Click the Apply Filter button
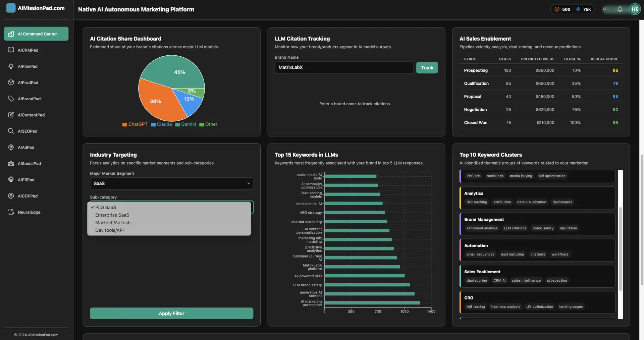The width and height of the screenshot is (644, 340). [171, 314]
